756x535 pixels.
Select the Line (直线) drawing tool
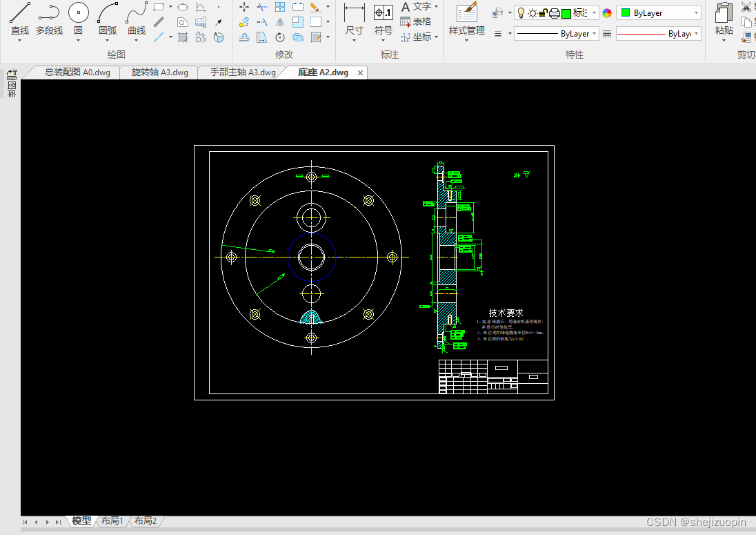pos(20,19)
